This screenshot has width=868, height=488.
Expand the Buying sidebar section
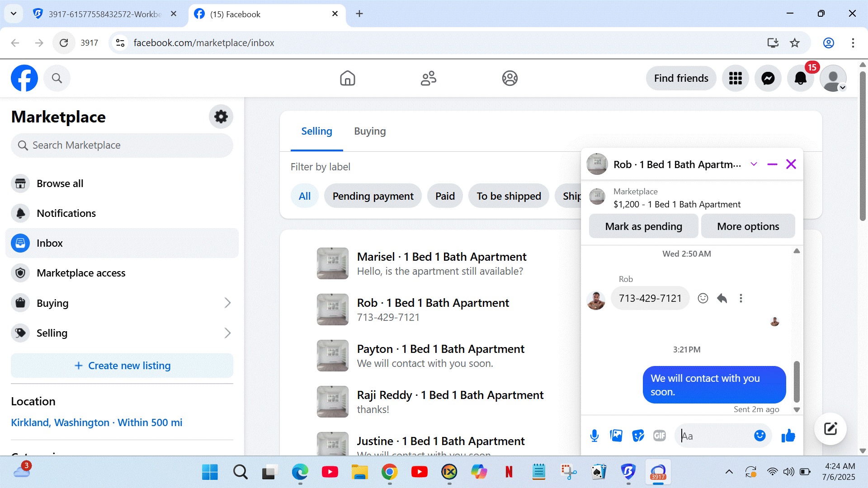click(227, 303)
